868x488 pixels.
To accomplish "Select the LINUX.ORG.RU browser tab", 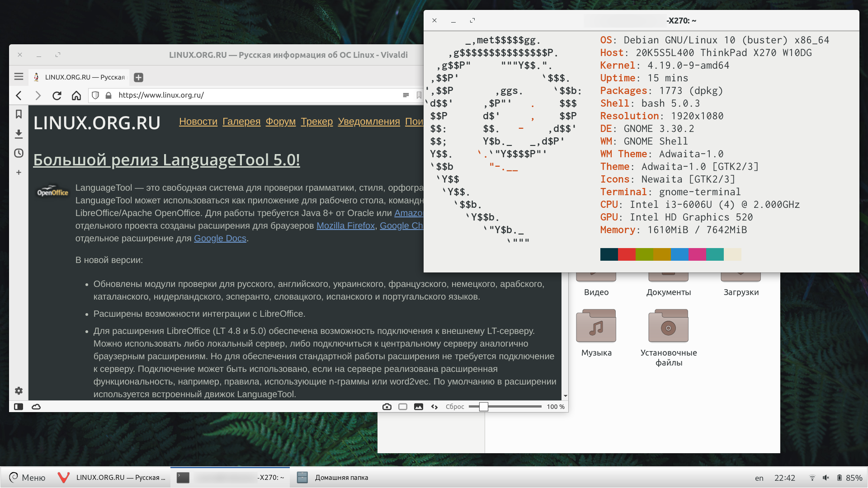I will tap(80, 77).
